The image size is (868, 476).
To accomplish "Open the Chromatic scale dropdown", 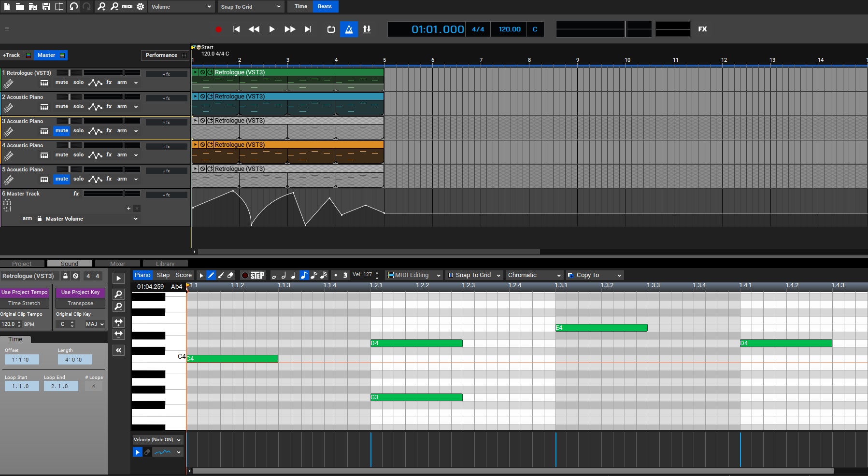I will point(534,275).
